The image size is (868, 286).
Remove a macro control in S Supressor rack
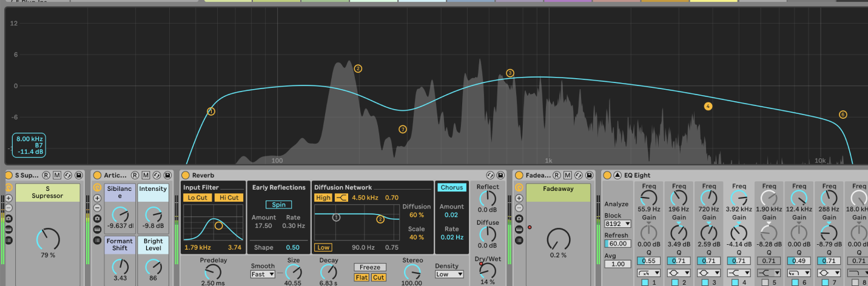pos(8,208)
